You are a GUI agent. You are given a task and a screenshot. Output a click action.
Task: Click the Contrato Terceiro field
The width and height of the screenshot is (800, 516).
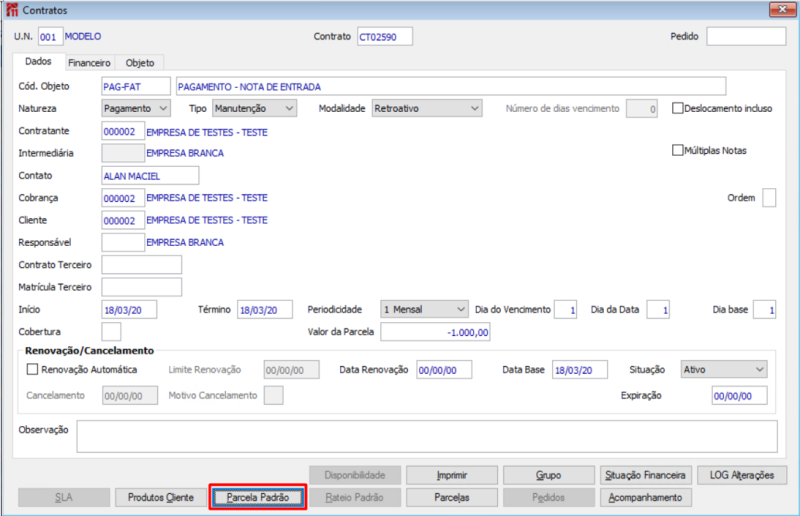[x=141, y=265]
